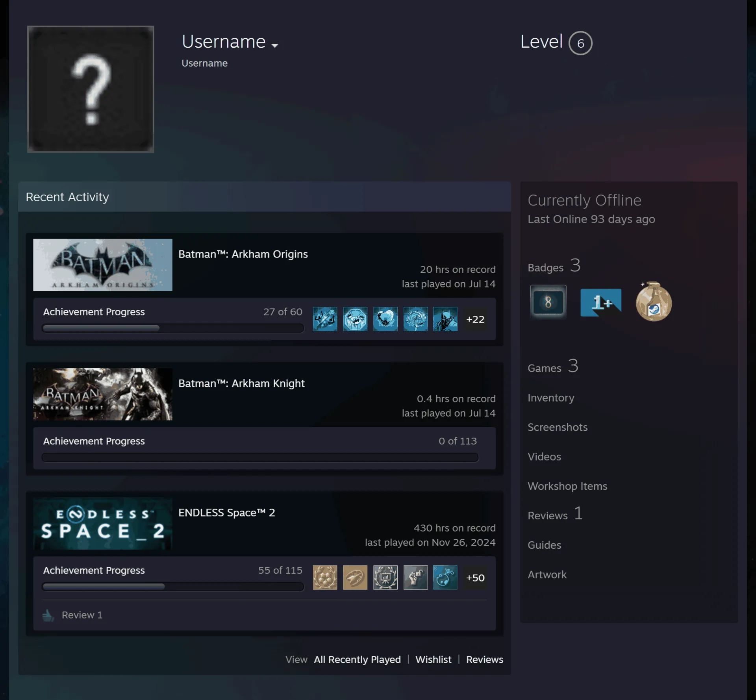756x700 pixels.
Task: View All Recently Played games
Action: (357, 659)
